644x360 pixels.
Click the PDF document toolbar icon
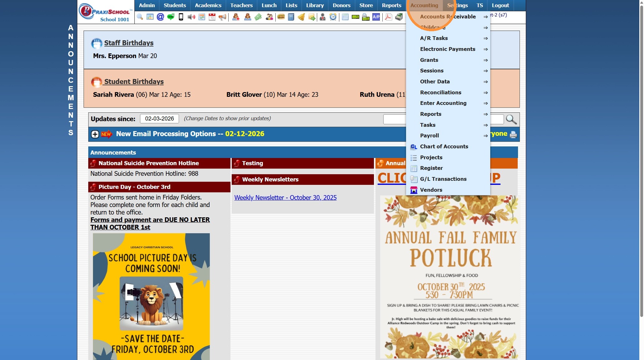click(388, 17)
